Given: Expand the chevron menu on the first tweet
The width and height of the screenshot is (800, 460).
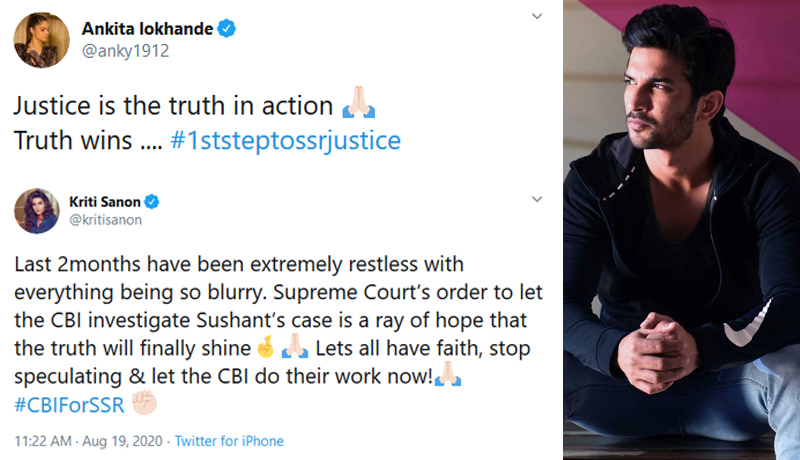Looking at the screenshot, I should pos(537,18).
